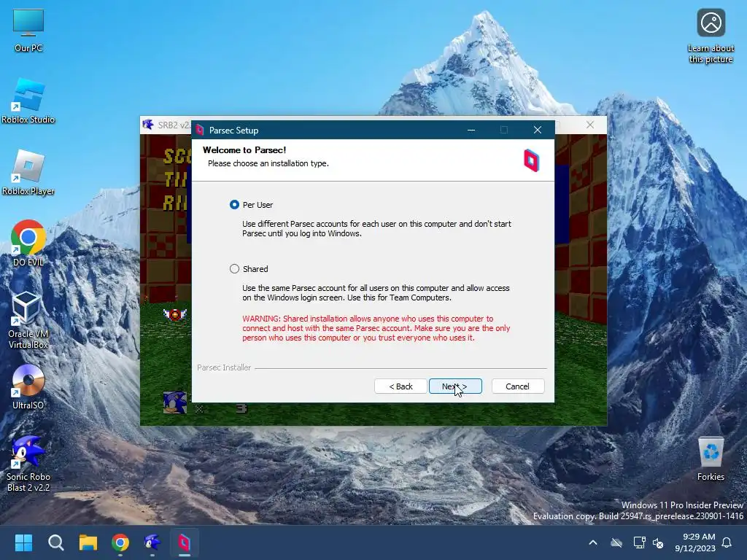Open the DO EVIL Chrome shortcut
This screenshot has height=560, width=747.
tap(28, 244)
